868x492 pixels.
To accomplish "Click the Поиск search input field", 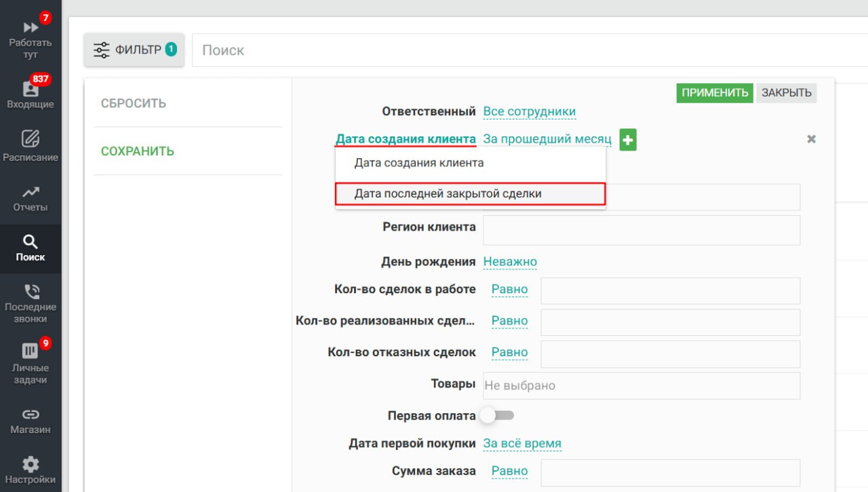I will (x=529, y=50).
